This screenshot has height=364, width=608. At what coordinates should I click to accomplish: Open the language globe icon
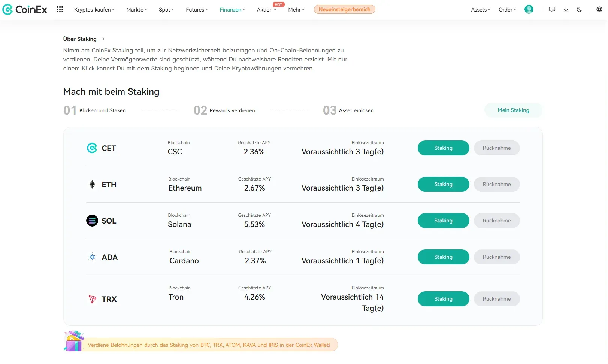599,10
